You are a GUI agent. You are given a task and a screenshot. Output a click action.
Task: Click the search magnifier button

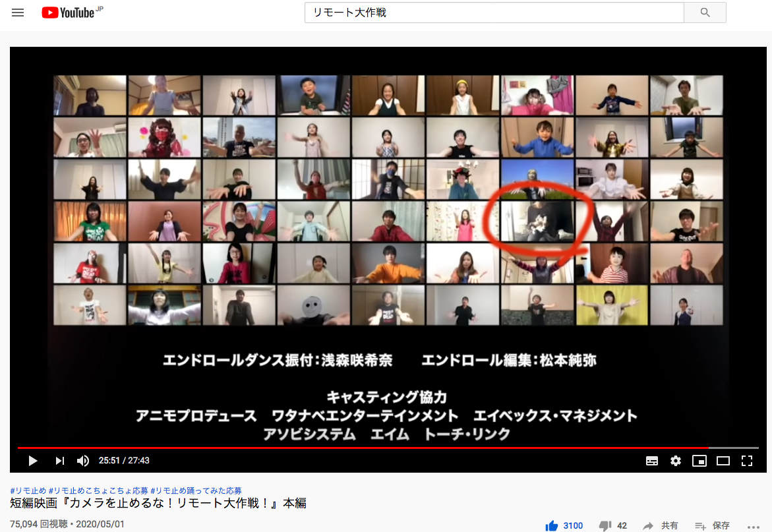click(705, 13)
